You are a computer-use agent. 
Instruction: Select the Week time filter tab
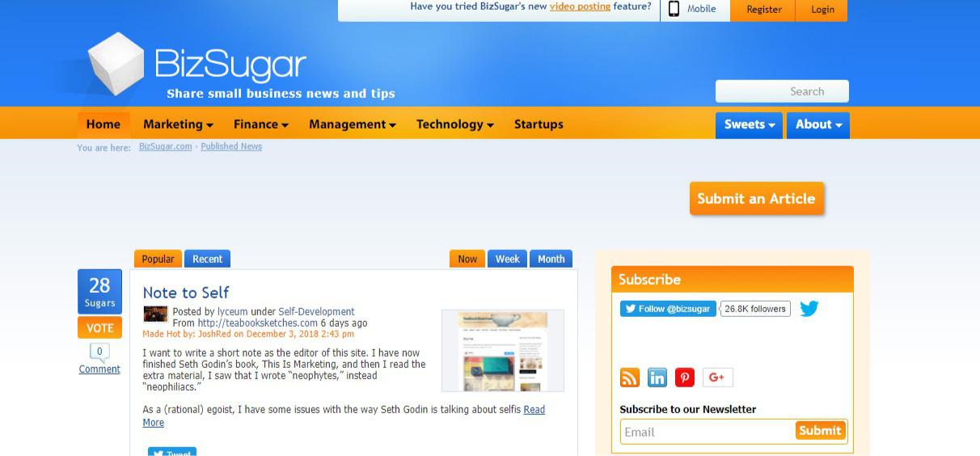pos(507,259)
